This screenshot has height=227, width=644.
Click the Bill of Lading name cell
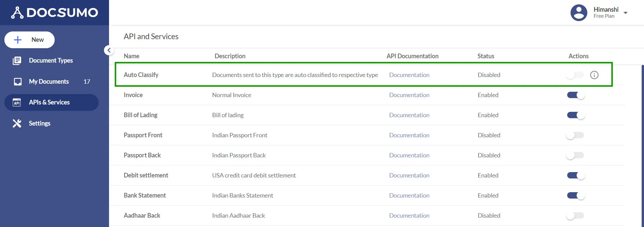pos(141,115)
